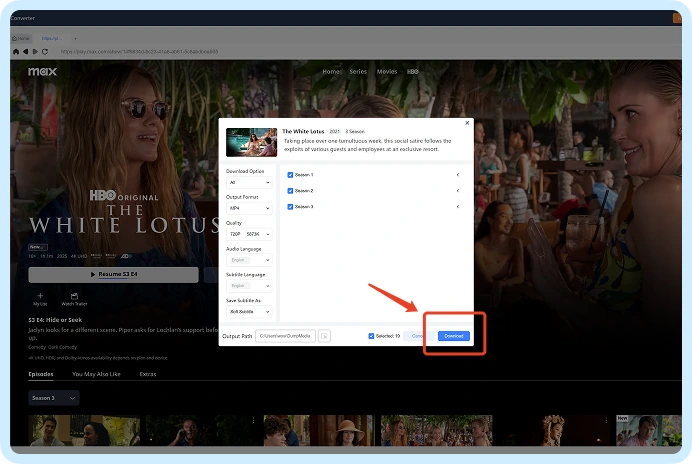Image resolution: width=692 pixels, height=464 pixels.
Task: Click the Watch Trailer icon
Action: tap(74, 299)
